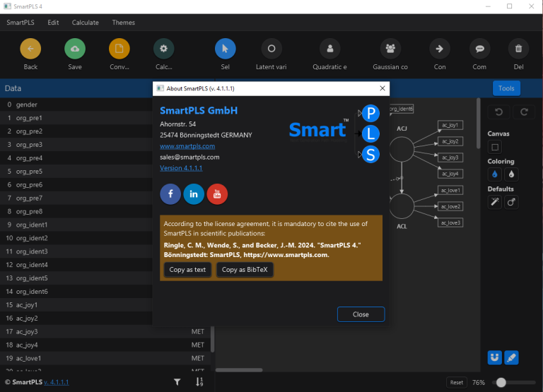Click the zoom Reset button

tap(457, 382)
